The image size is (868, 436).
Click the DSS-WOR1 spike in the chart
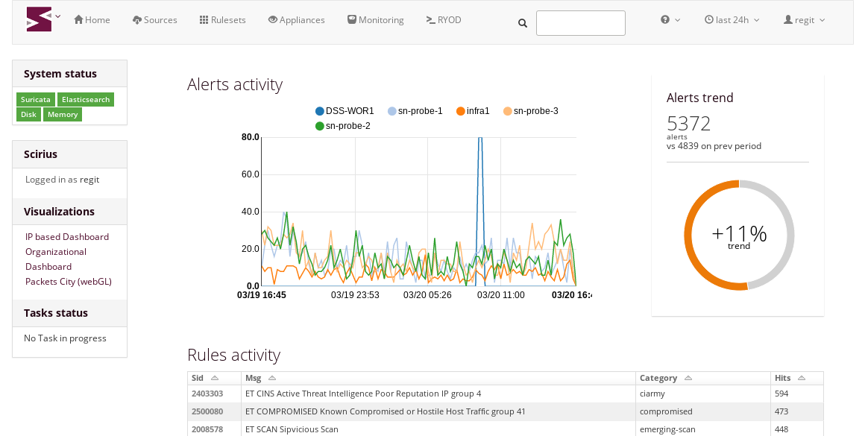tap(480, 210)
